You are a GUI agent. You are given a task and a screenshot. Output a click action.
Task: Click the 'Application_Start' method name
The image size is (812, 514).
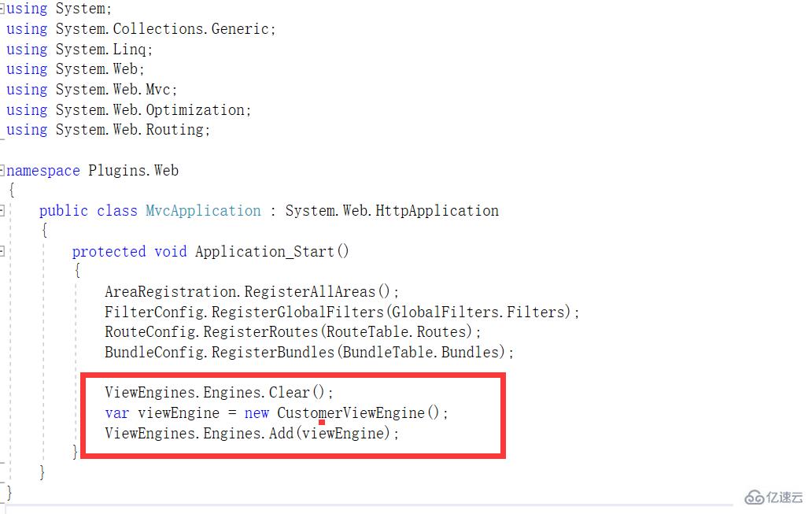pyautogui.click(x=264, y=252)
